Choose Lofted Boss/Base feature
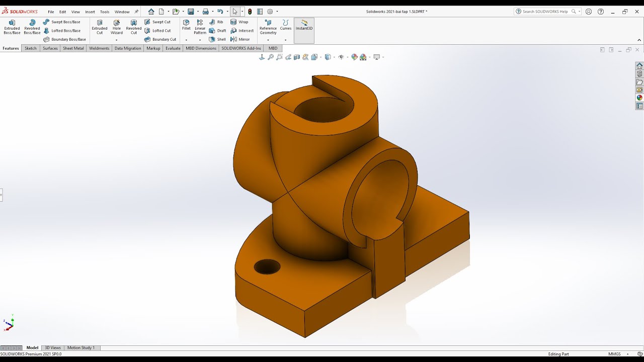 [x=62, y=31]
